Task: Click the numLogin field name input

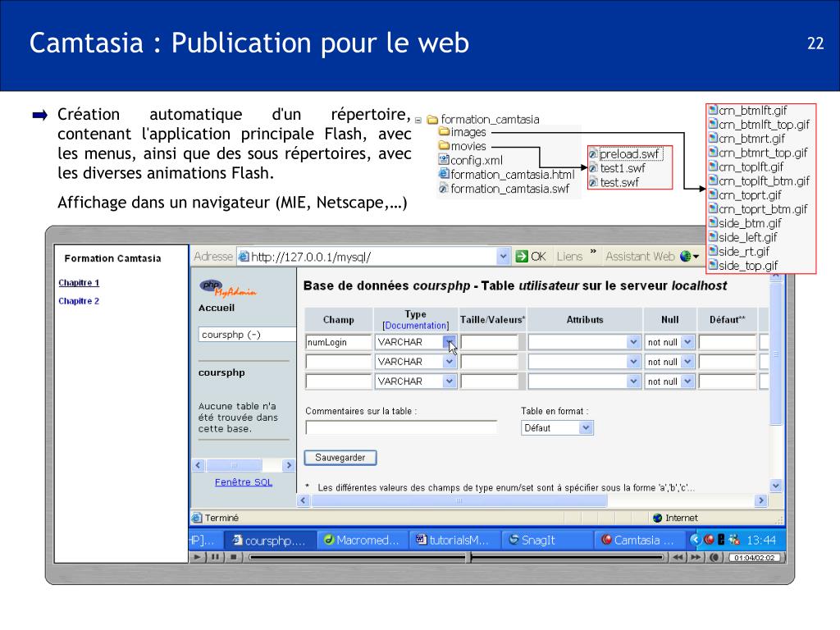Action: click(x=338, y=342)
